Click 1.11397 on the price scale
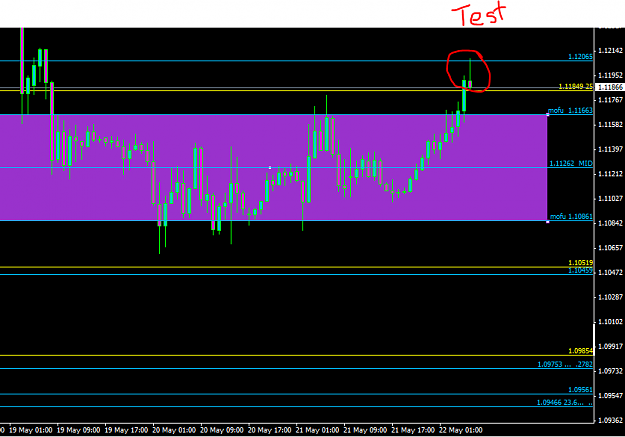Image resolution: width=625 pixels, height=437 pixels. coord(610,150)
